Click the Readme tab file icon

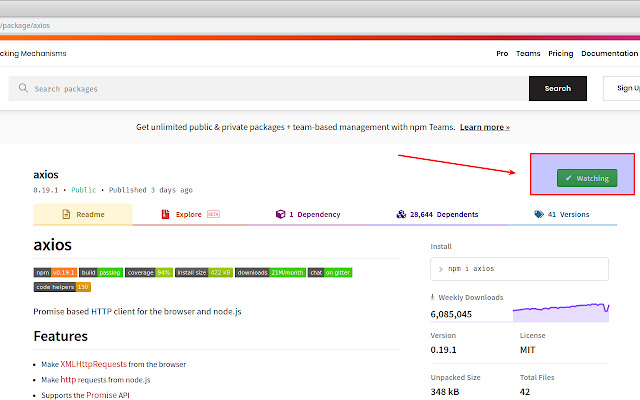click(66, 214)
